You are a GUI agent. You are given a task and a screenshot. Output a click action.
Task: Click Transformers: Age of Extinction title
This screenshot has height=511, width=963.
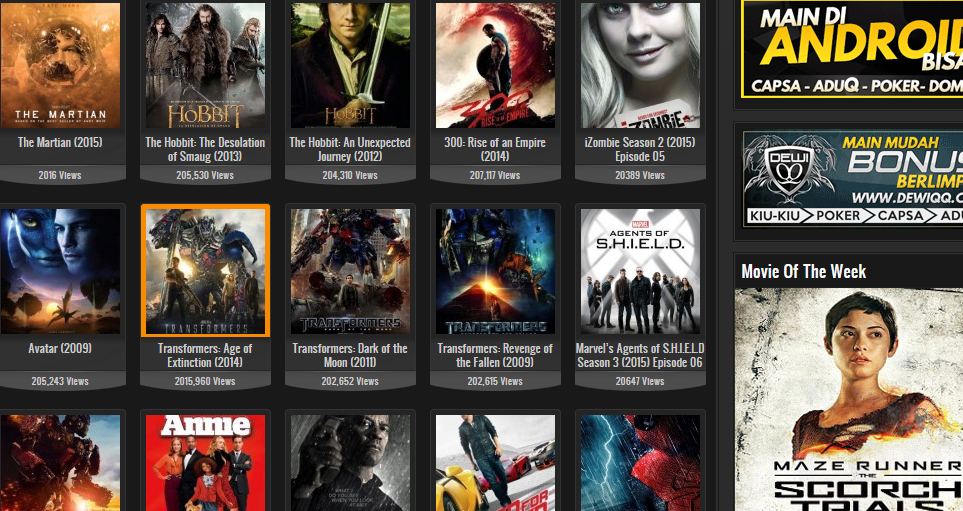coord(205,356)
